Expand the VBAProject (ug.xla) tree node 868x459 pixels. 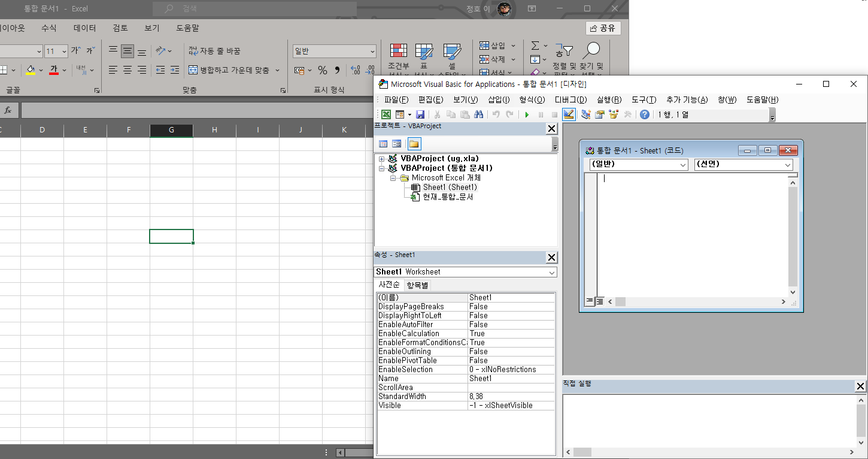point(381,159)
